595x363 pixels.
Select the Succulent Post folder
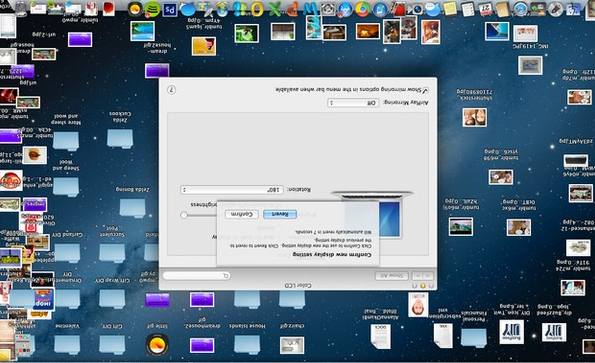(112, 253)
